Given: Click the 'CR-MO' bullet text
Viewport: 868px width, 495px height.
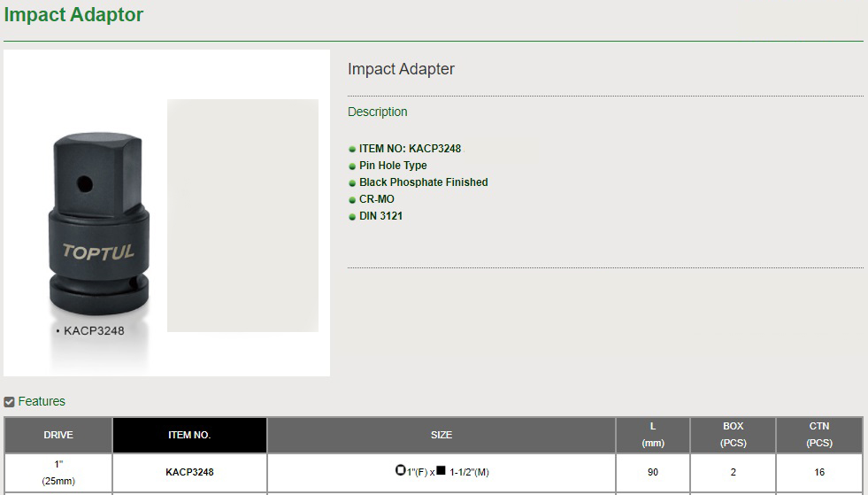Looking at the screenshot, I should click(377, 199).
